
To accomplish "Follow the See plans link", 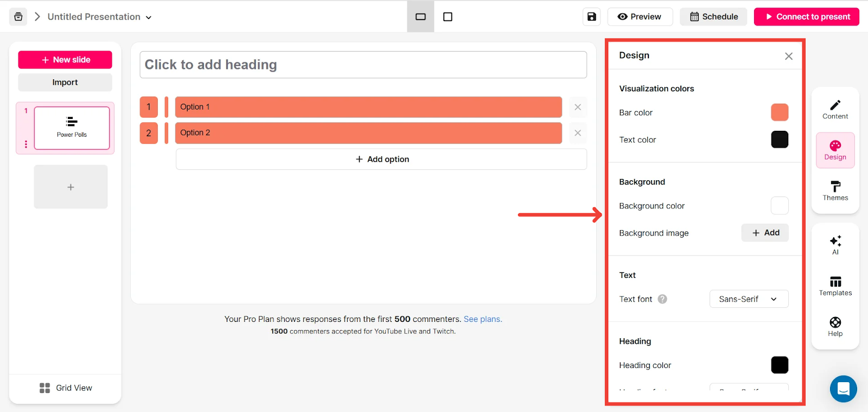I will pyautogui.click(x=482, y=319).
